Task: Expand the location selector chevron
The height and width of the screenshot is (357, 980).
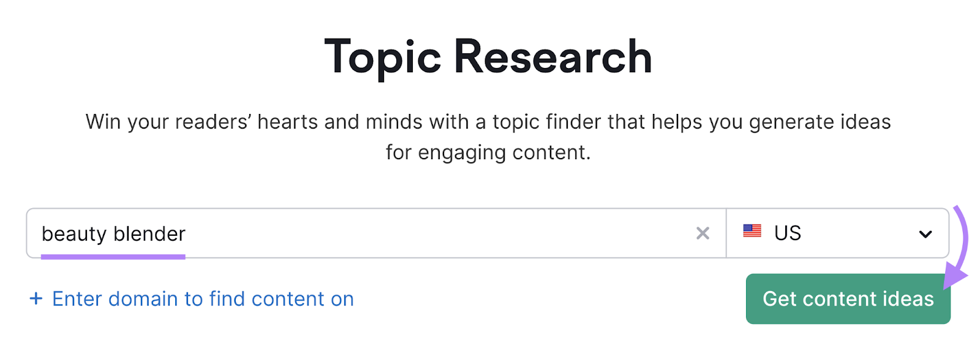Action: pos(926,233)
